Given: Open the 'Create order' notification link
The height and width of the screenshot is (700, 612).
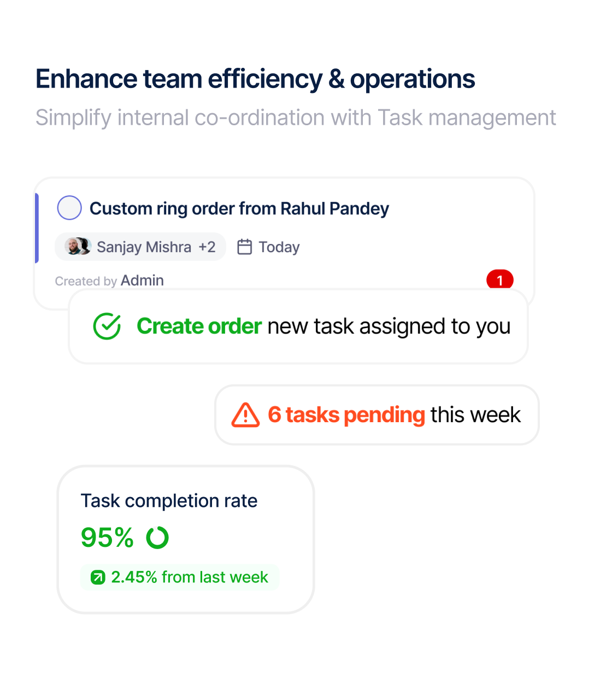Looking at the screenshot, I should (199, 326).
